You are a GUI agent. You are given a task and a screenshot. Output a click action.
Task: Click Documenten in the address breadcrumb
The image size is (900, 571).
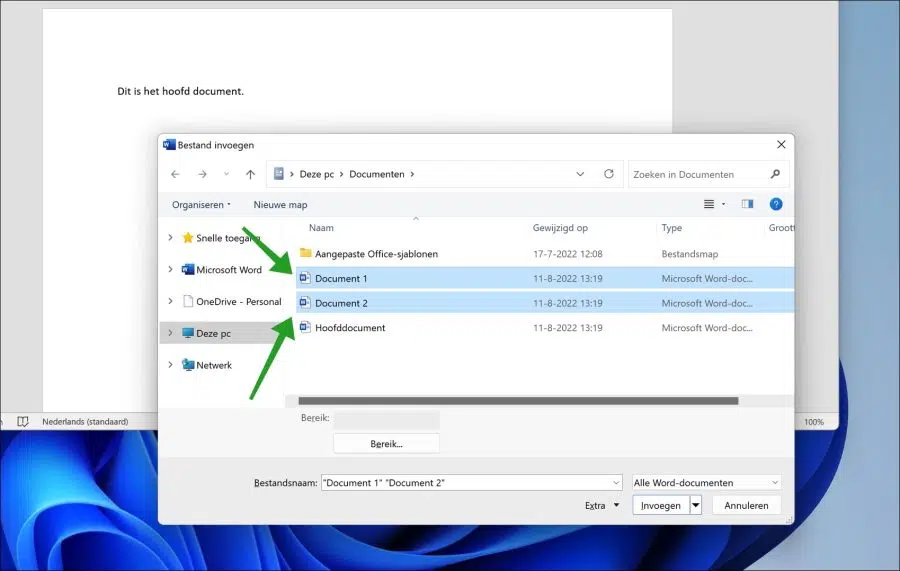point(377,174)
